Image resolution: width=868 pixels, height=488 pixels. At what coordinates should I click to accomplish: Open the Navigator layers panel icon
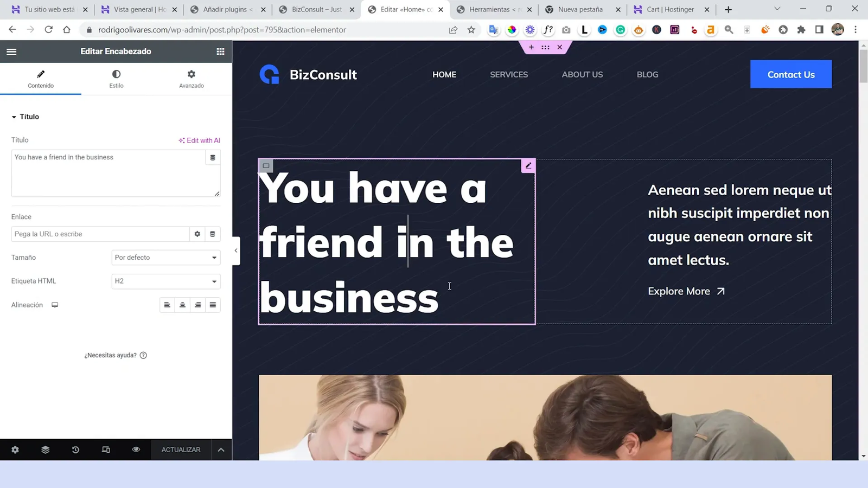click(45, 450)
